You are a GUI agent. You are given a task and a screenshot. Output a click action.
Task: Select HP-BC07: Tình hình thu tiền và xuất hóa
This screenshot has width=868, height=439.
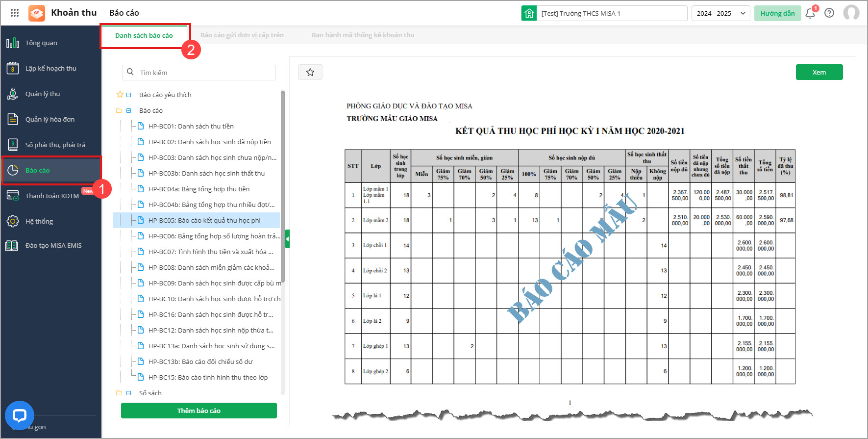pos(197,252)
